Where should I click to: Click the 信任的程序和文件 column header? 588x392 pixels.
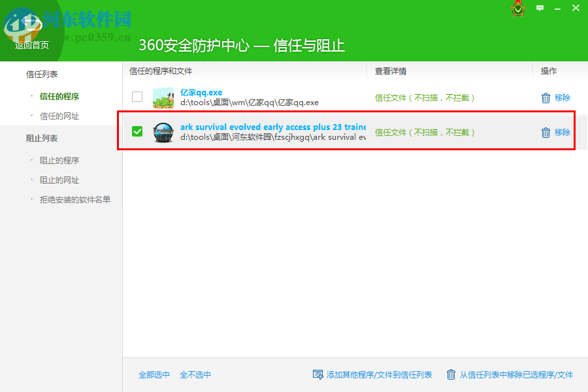pos(161,71)
